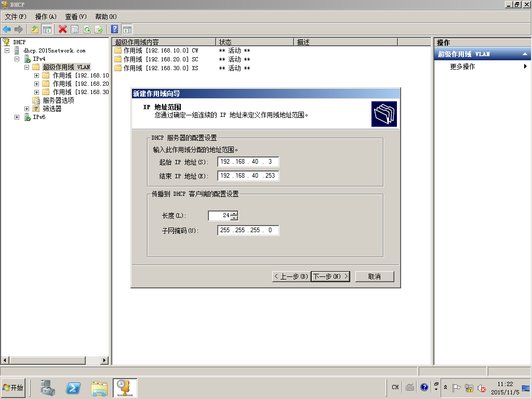The width and height of the screenshot is (532, 399).
Task: Click 上一步(B) button in wizard
Action: (x=291, y=276)
